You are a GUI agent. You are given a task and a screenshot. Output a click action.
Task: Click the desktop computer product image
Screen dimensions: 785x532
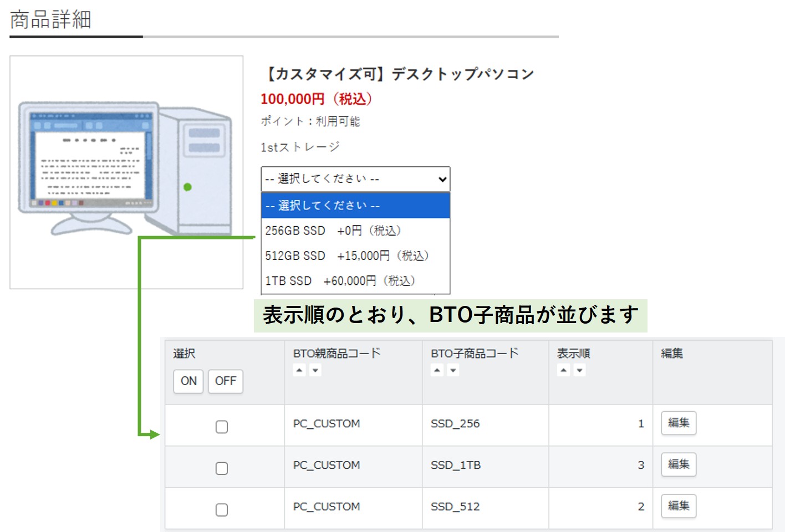pyautogui.click(x=126, y=172)
